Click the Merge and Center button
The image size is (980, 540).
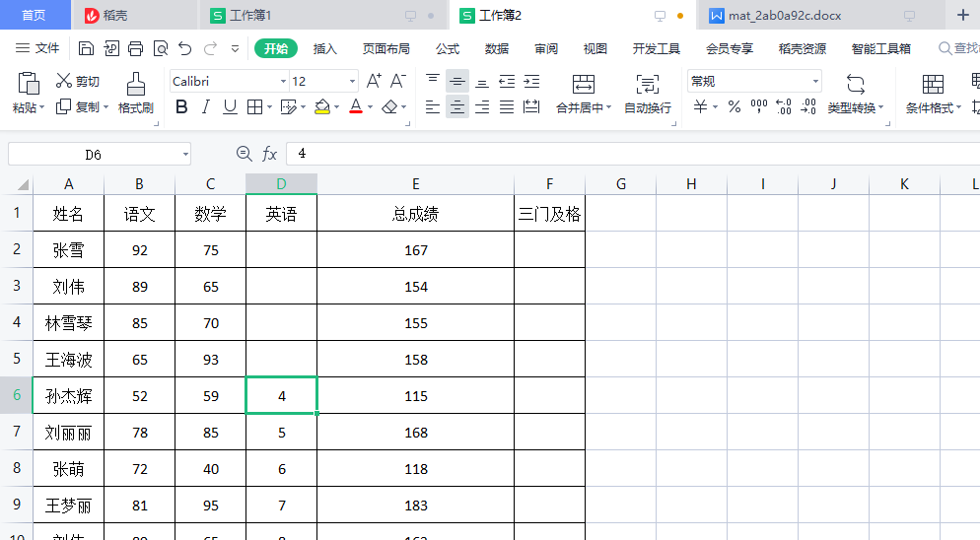click(583, 94)
